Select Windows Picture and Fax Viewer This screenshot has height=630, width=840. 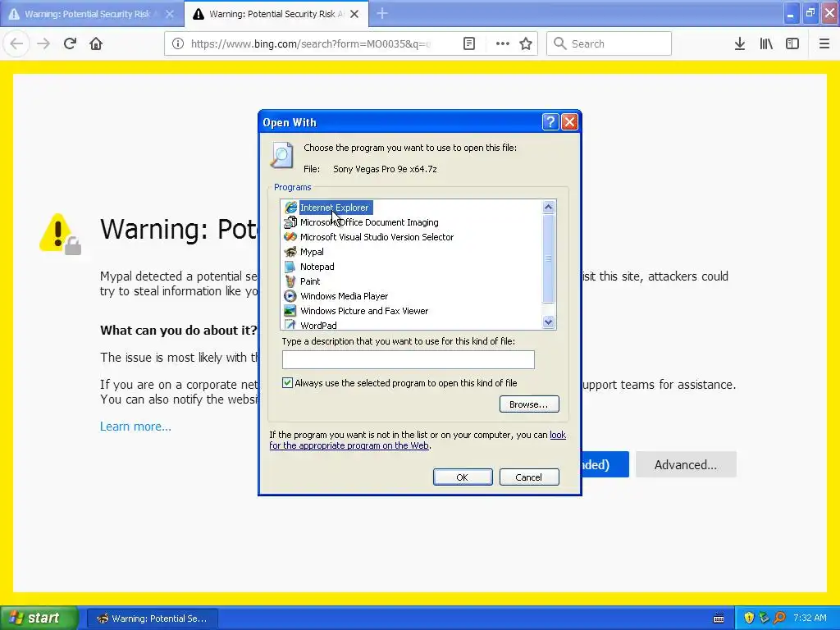(364, 311)
